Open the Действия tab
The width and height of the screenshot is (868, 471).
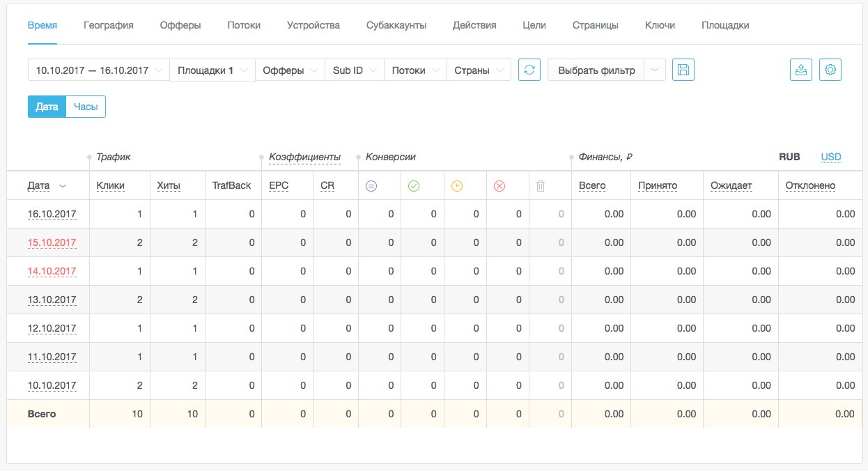tap(474, 25)
